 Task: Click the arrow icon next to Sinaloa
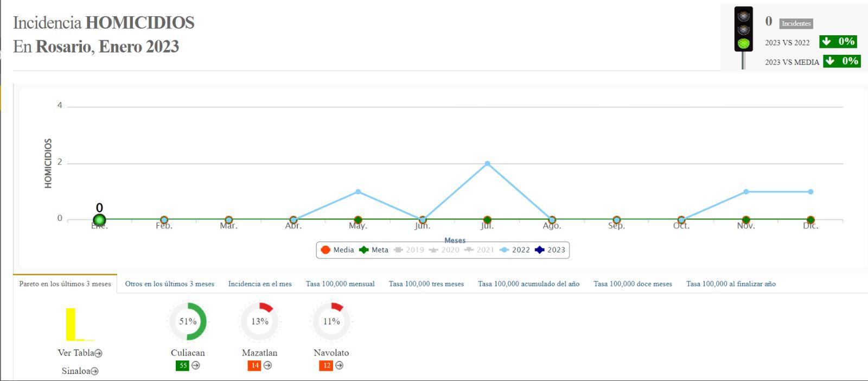(94, 371)
